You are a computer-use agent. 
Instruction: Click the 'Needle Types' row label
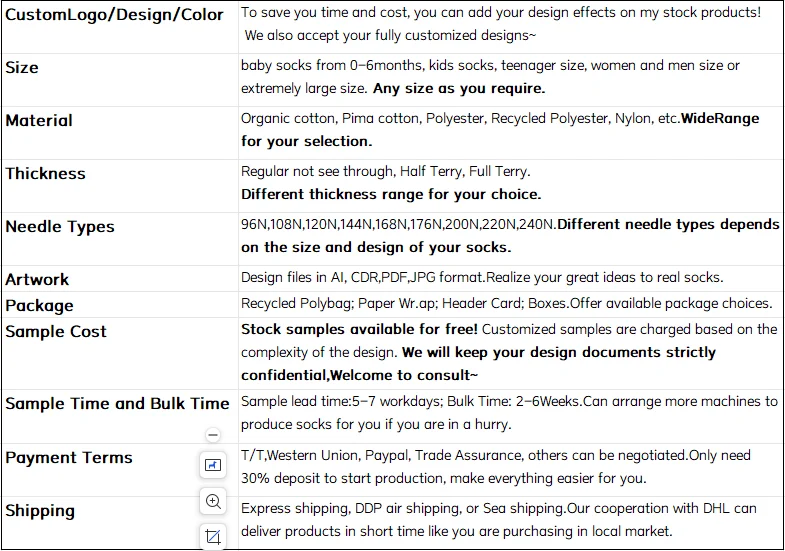(60, 226)
